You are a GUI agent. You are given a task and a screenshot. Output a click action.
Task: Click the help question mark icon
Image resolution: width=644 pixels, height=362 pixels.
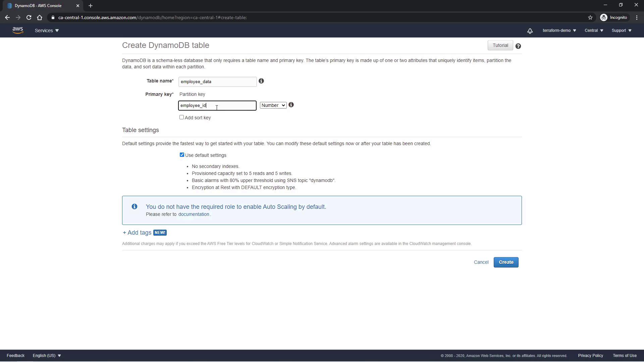tap(518, 46)
